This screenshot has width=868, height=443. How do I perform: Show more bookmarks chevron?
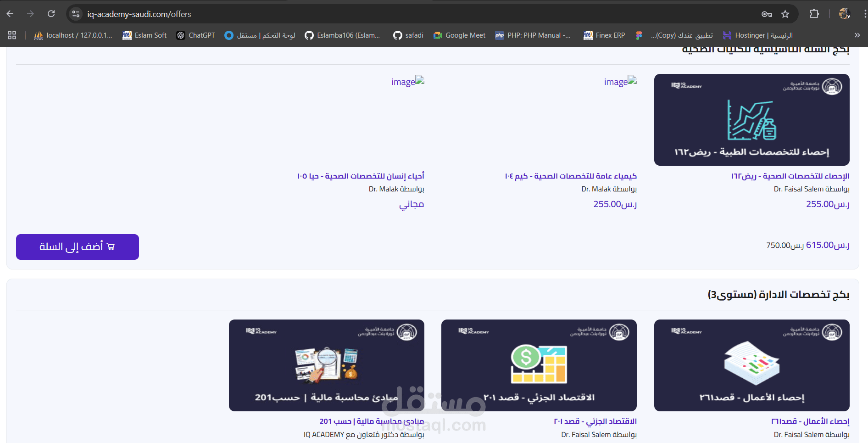click(857, 35)
